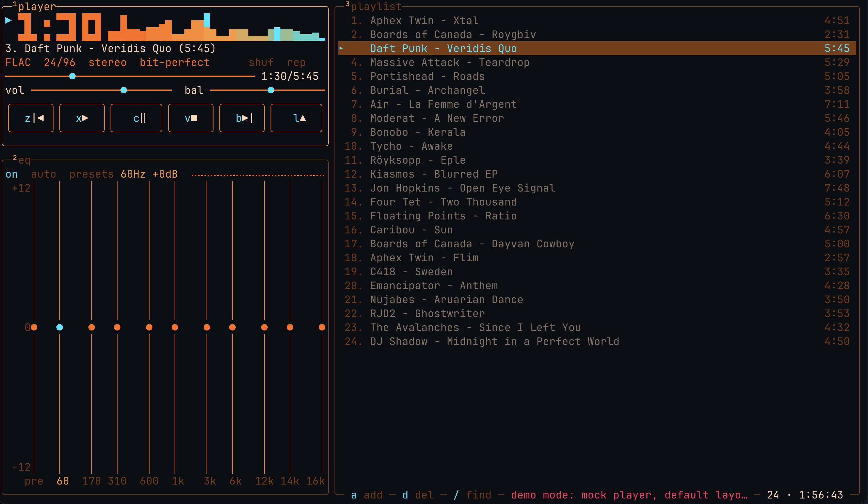The image size is (868, 504).
Task: Select 'DJ Shadow - Midnight in a Perfect World'
Action: pos(597,342)
